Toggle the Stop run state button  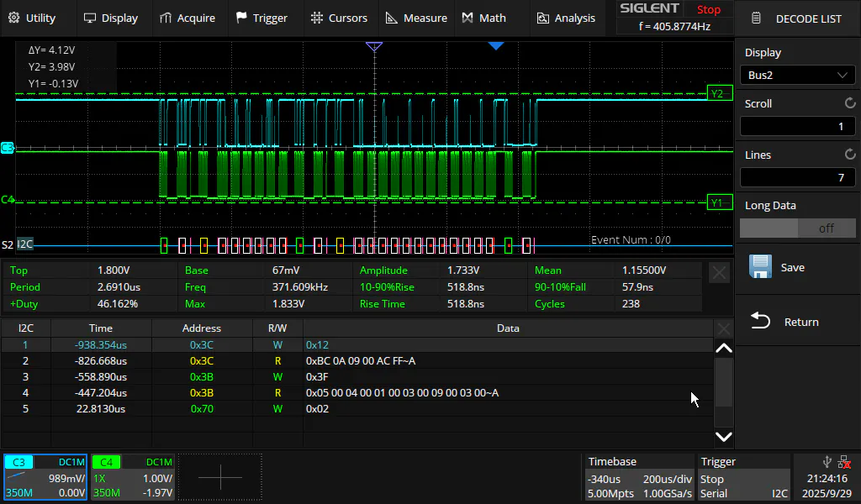708,10
